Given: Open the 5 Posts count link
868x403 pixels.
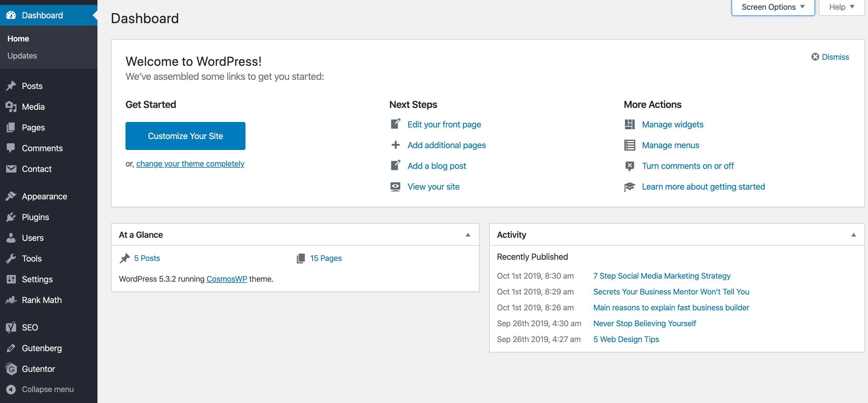Looking at the screenshot, I should [x=147, y=258].
